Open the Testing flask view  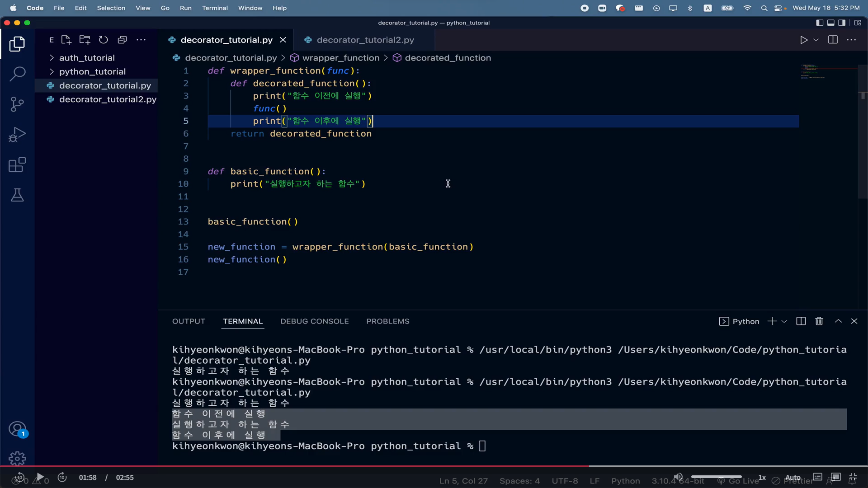(17, 195)
